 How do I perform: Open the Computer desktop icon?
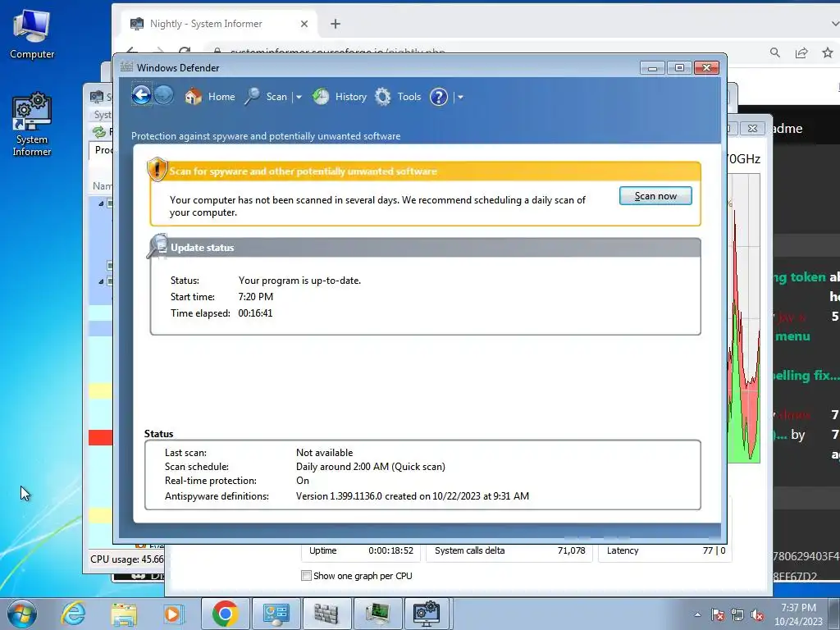[32, 34]
